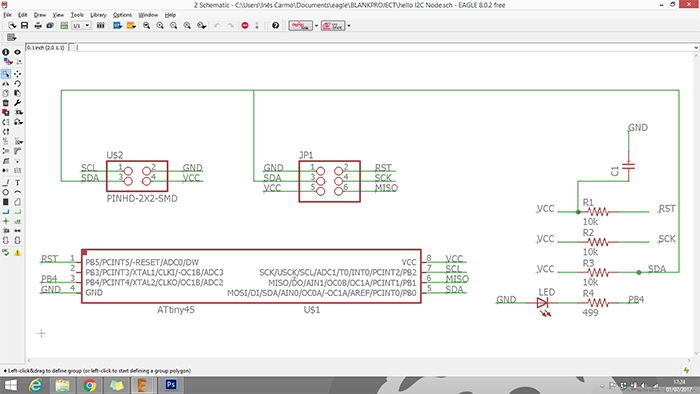Select the Delete trash can tool

coord(5,103)
